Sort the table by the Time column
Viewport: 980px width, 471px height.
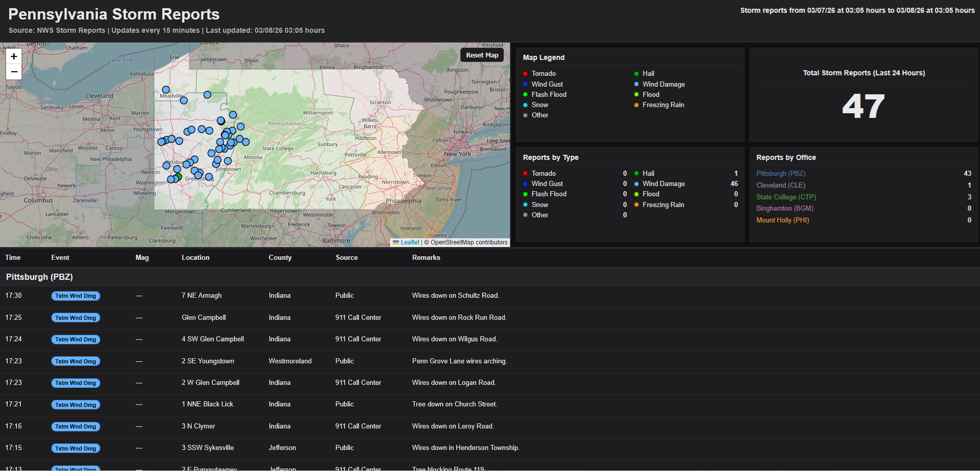point(12,257)
